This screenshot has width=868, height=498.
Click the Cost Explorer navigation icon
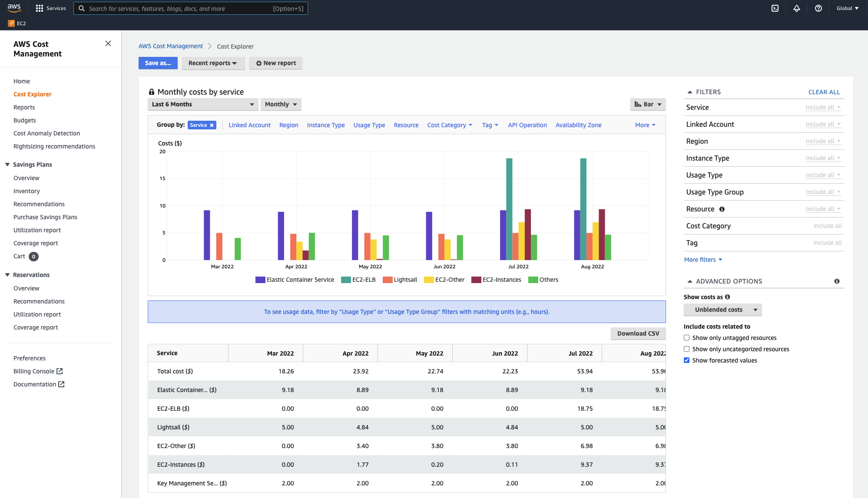click(32, 94)
